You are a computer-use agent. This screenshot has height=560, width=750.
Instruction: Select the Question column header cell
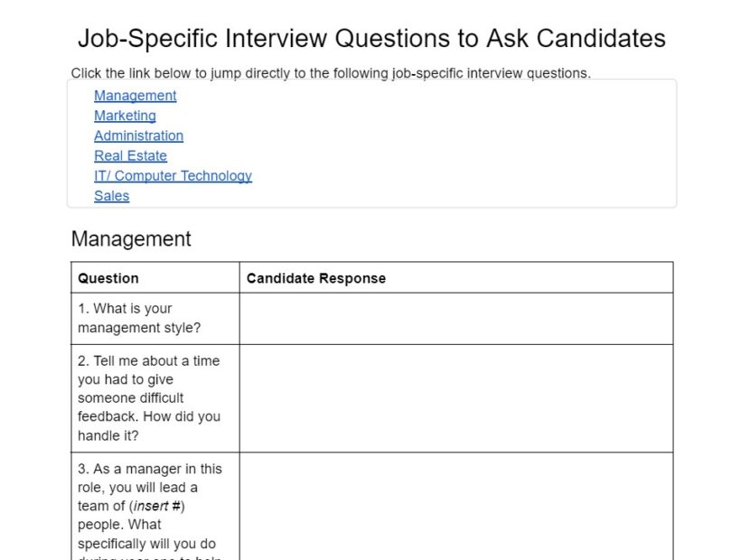[155, 277]
